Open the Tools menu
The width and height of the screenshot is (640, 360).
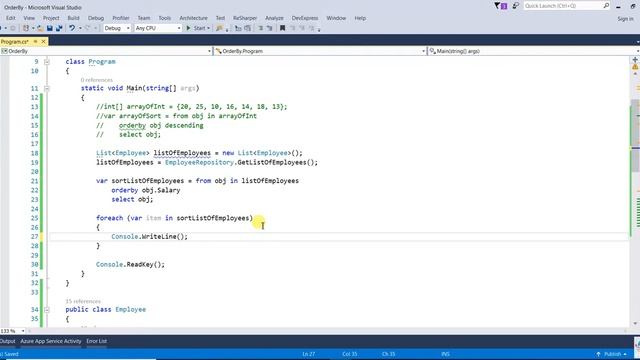pos(165,18)
